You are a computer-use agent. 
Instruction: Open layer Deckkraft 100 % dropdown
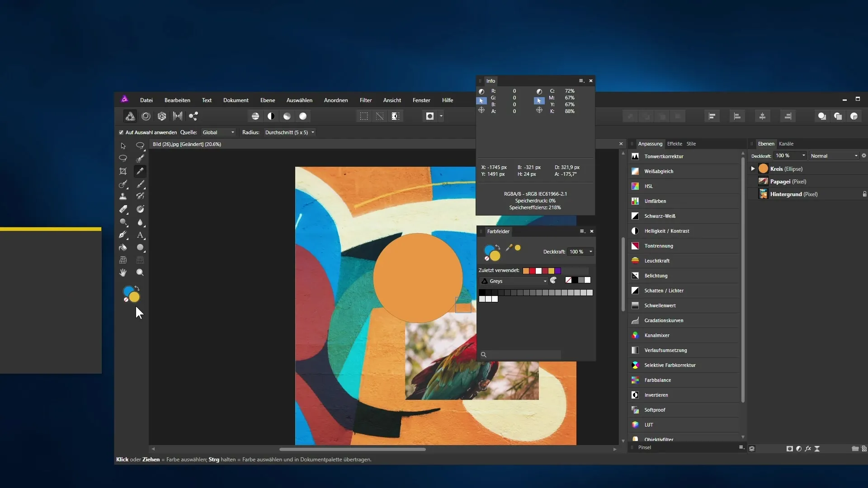tap(790, 156)
